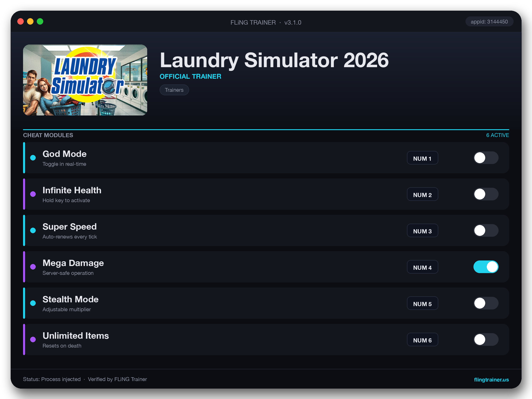Click the 'Laundry Simulator 2026' game title
The width and height of the screenshot is (532, 399).
(274, 60)
